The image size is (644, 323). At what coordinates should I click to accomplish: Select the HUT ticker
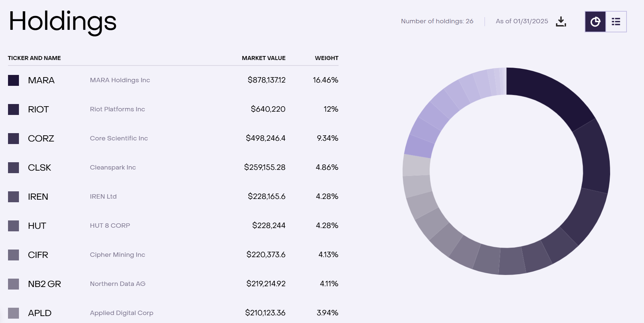[37, 226]
